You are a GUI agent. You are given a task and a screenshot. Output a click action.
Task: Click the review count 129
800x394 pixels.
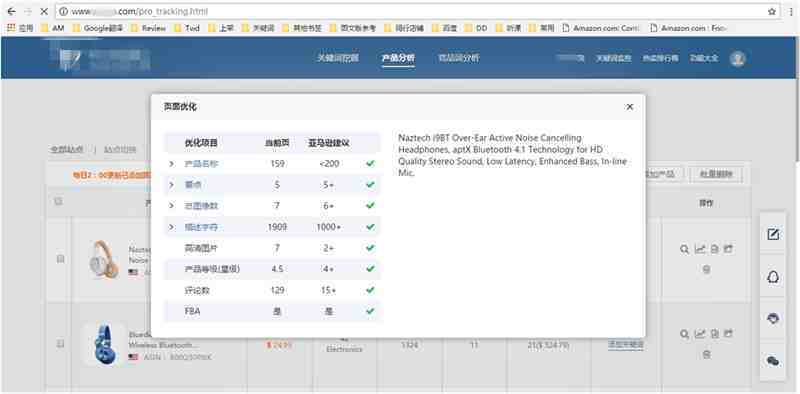tap(277, 290)
